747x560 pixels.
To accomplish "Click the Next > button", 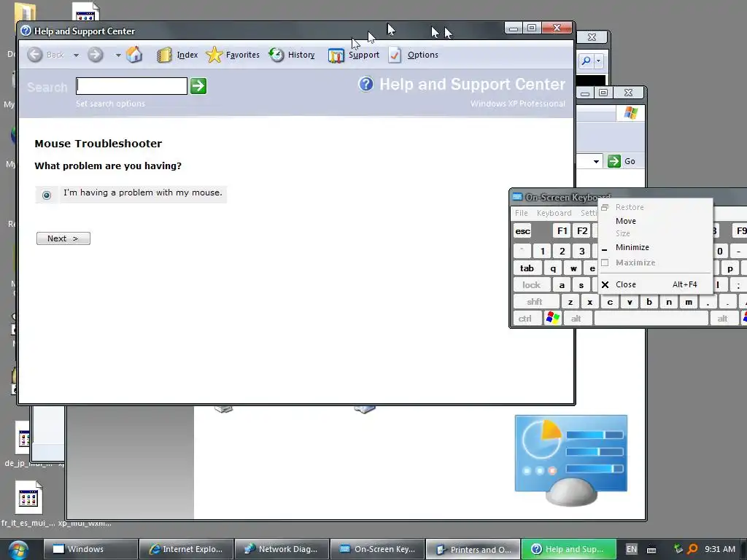I will click(x=63, y=238).
